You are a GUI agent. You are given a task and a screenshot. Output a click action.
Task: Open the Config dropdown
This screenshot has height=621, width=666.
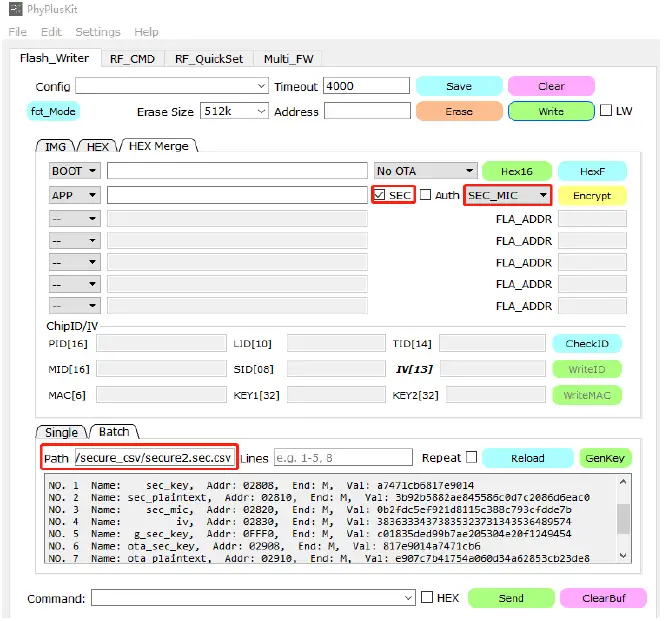coord(172,86)
